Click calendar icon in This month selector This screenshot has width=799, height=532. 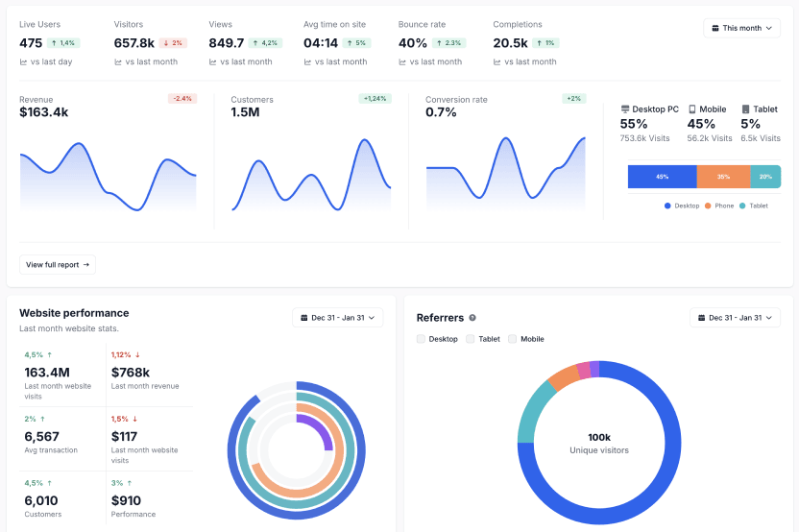(715, 29)
